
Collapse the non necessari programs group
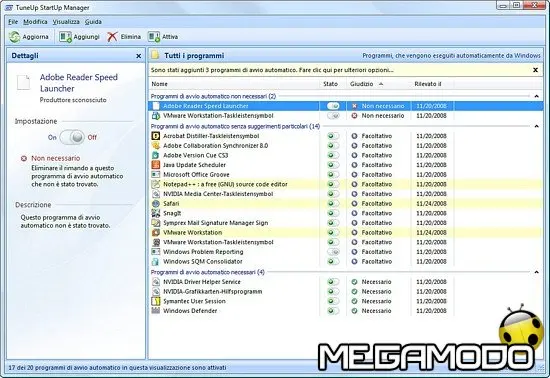coord(536,96)
